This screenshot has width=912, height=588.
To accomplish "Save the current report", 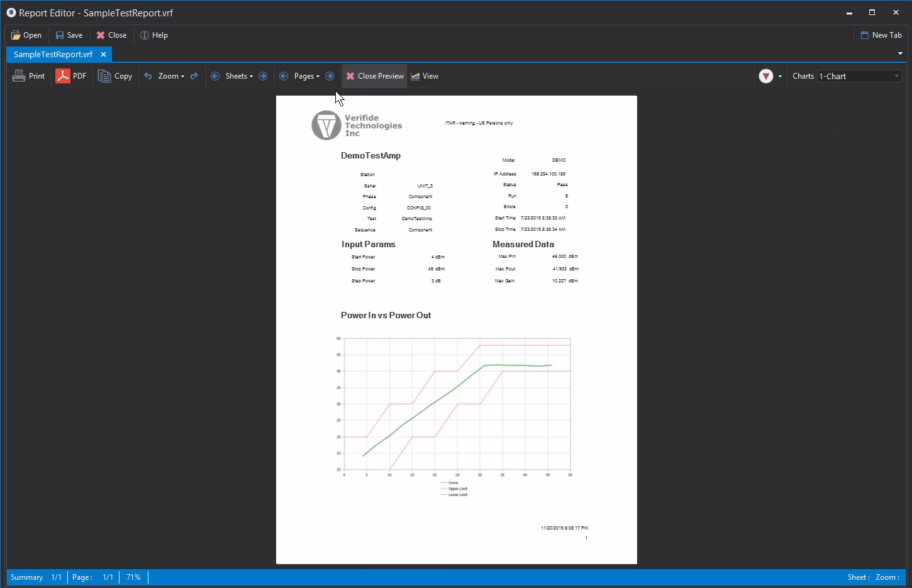I will [69, 35].
